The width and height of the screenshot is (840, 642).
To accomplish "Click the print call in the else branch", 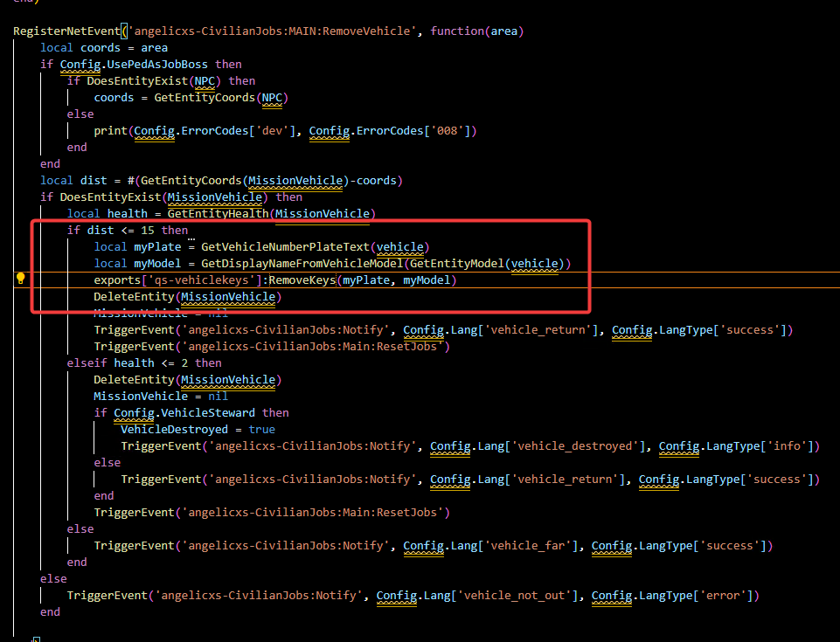I will point(110,131).
